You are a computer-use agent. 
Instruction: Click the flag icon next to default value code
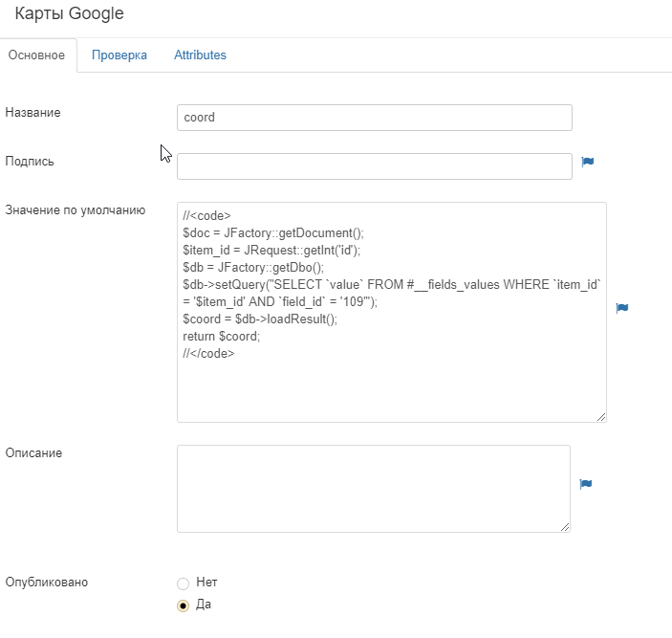(621, 308)
